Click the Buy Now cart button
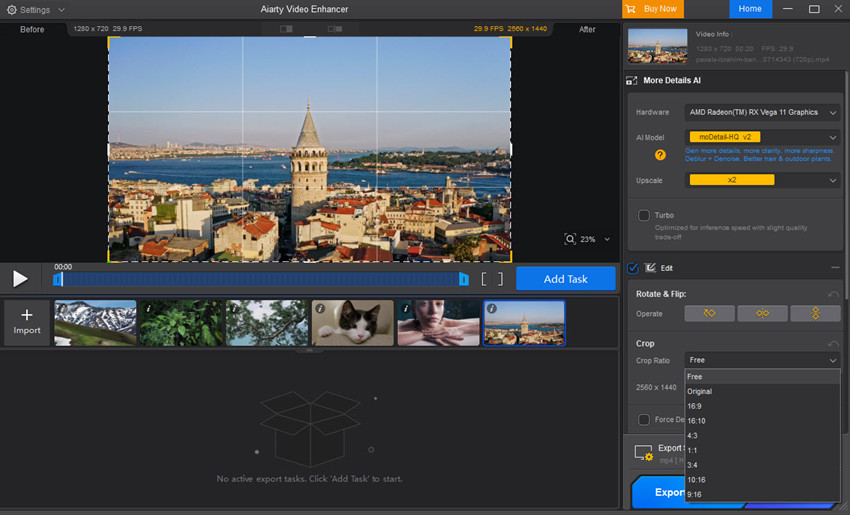Viewport: 850px width, 515px height. 653,9
